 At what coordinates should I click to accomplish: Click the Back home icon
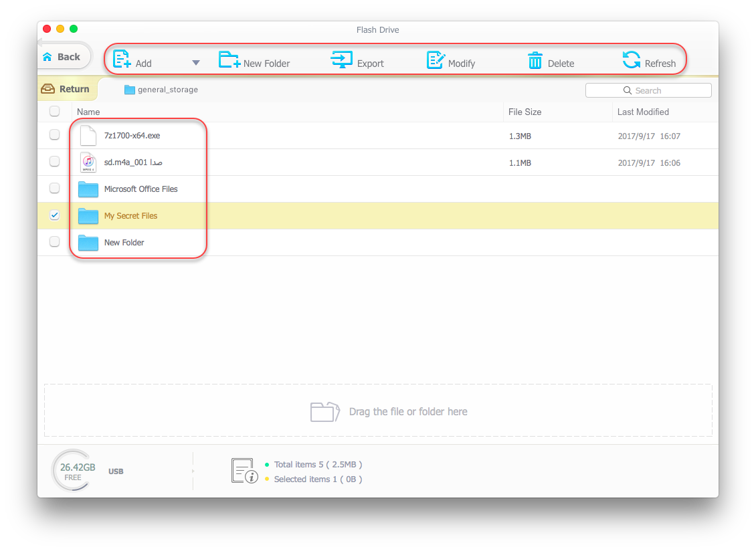point(48,57)
